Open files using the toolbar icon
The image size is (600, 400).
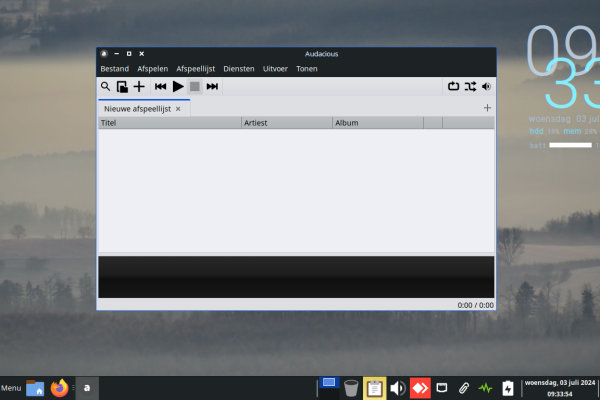coord(122,87)
